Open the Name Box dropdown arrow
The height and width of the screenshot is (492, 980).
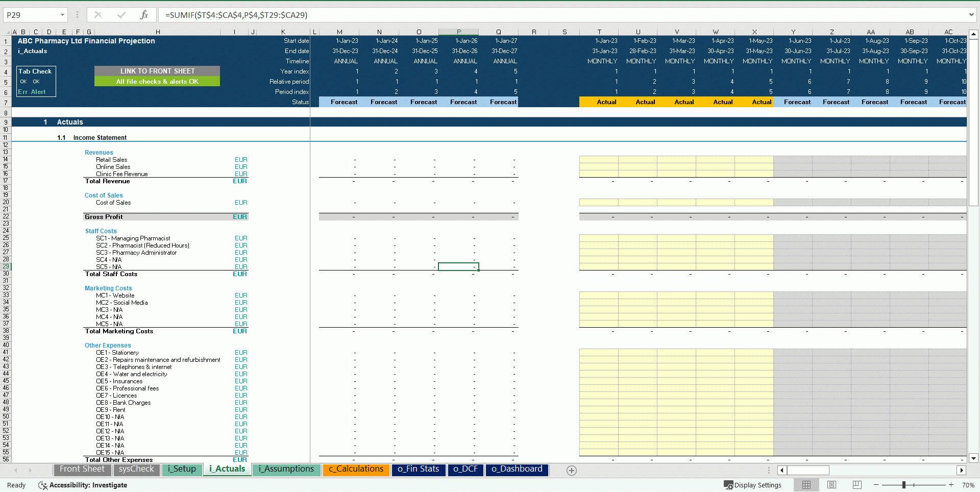click(62, 15)
